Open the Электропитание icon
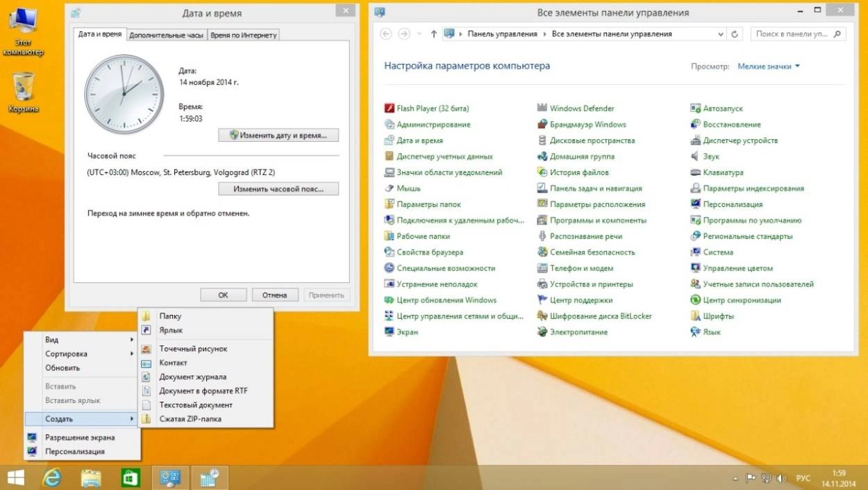 pos(542,332)
